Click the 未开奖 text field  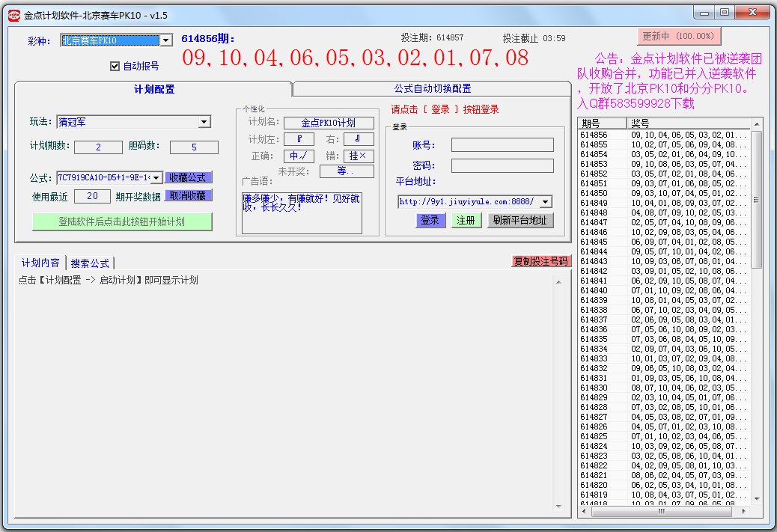(347, 171)
